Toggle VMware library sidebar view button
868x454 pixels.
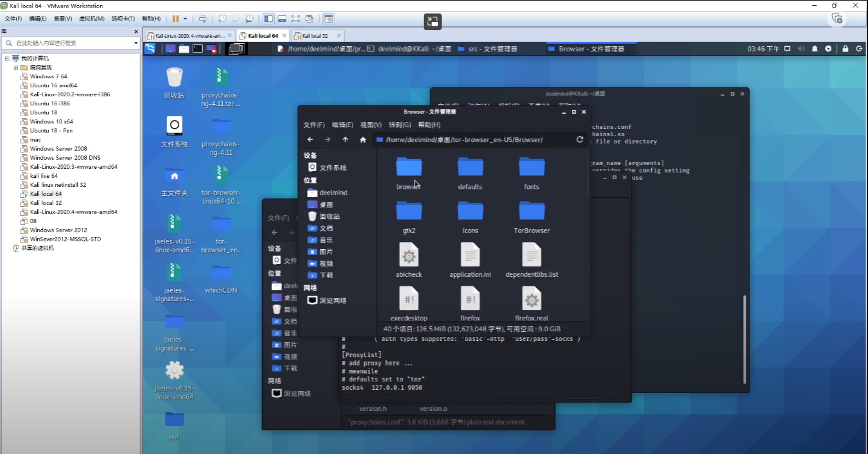pyautogui.click(x=268, y=19)
